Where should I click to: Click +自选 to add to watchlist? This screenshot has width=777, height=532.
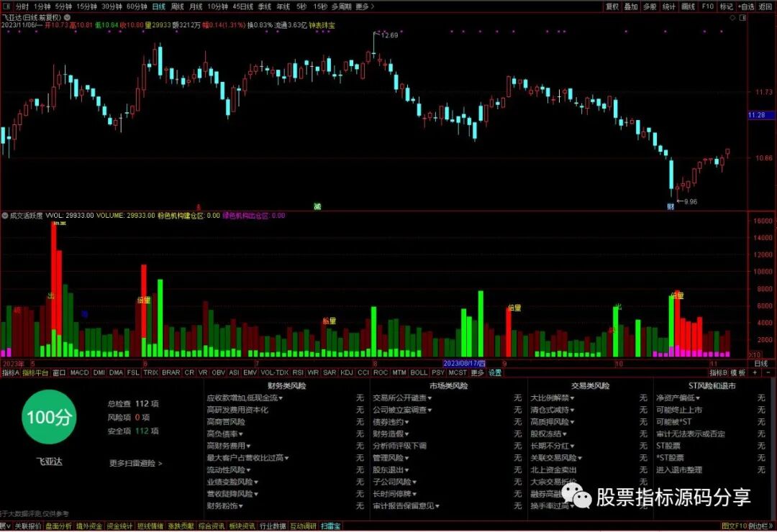(746, 6)
